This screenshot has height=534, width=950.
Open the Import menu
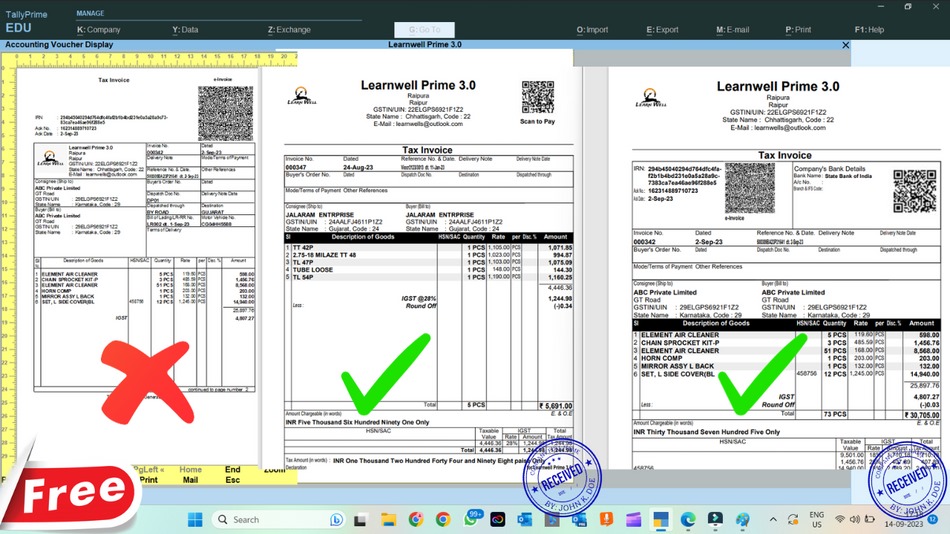[592, 30]
